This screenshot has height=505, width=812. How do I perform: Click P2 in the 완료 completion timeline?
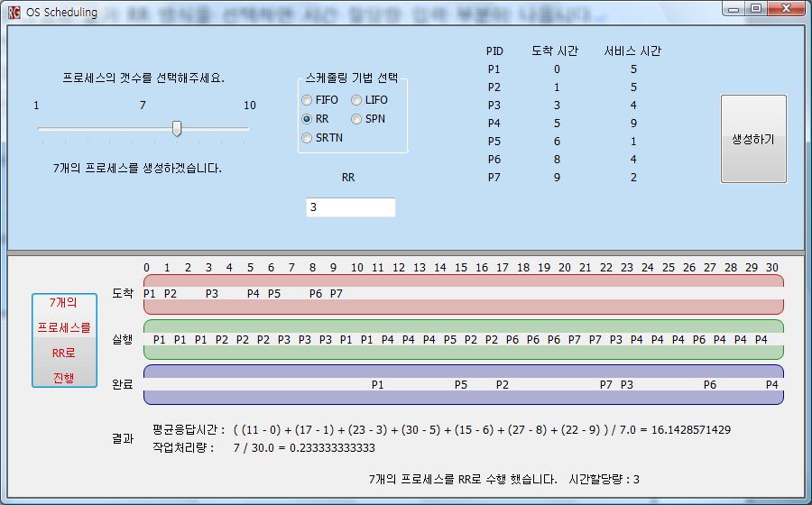(503, 385)
